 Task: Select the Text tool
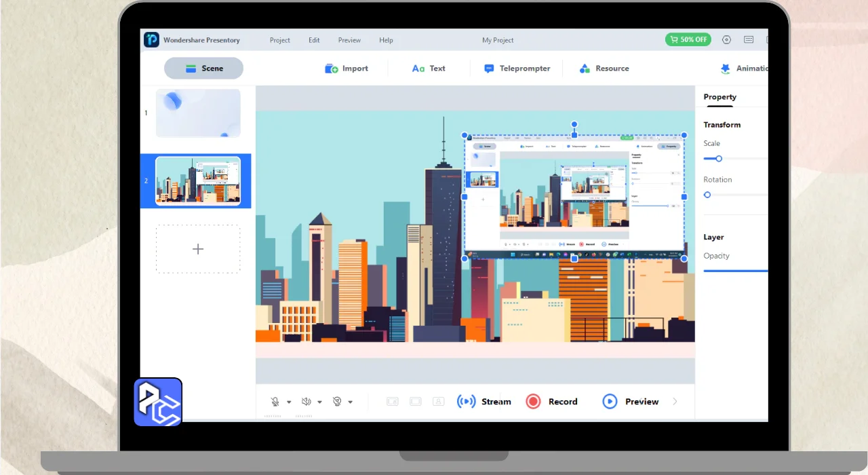429,69
